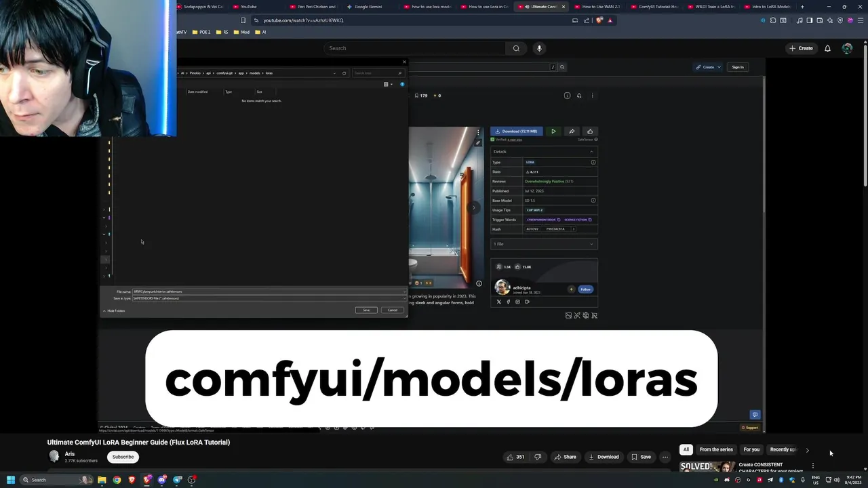
Task: Open the adhicipta avatar profile
Action: click(502, 287)
